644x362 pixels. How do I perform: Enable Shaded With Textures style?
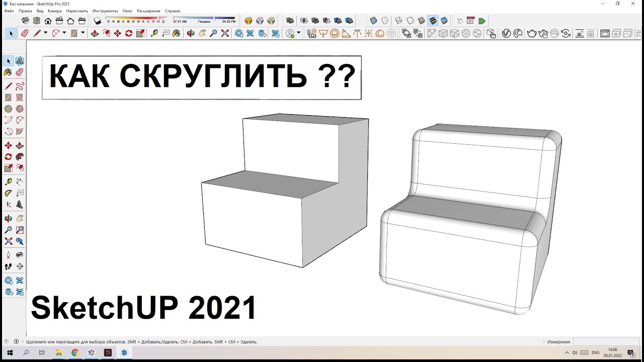pos(433,21)
